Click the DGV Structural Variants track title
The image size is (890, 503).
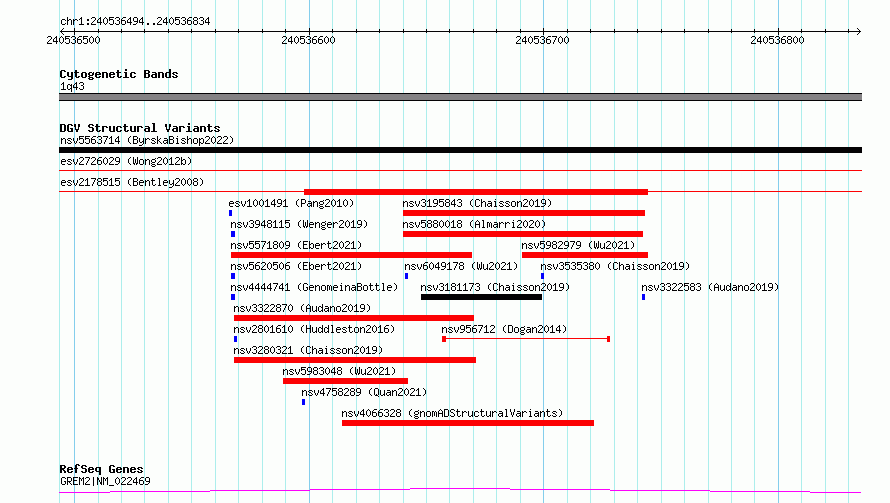point(140,128)
